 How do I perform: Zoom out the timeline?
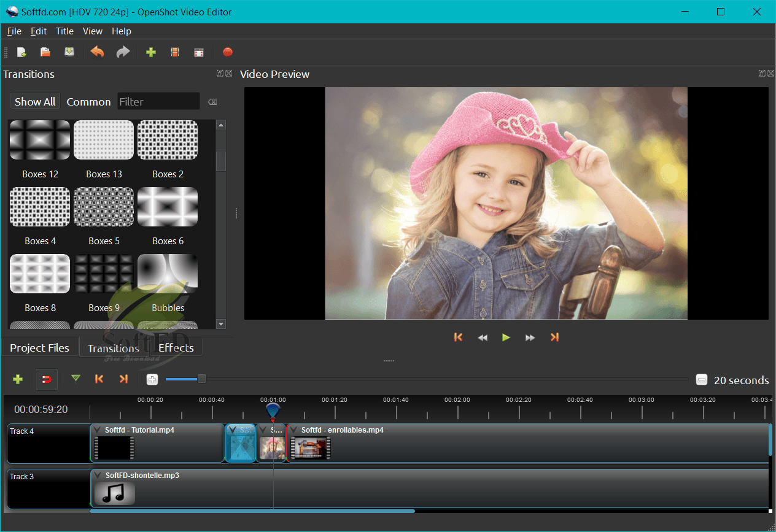702,380
